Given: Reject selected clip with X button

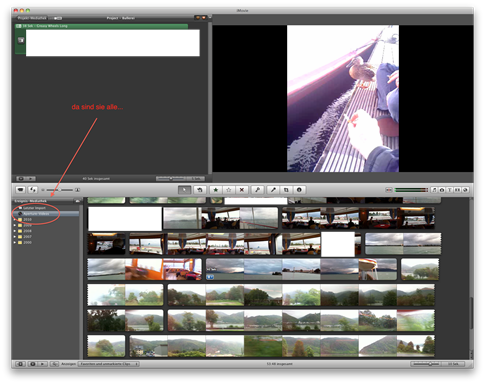Looking at the screenshot, I should [x=242, y=190].
